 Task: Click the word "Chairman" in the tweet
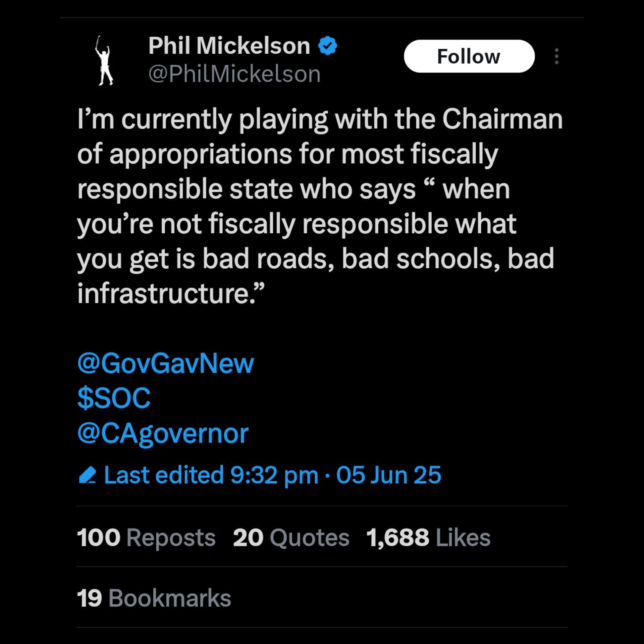(x=502, y=119)
